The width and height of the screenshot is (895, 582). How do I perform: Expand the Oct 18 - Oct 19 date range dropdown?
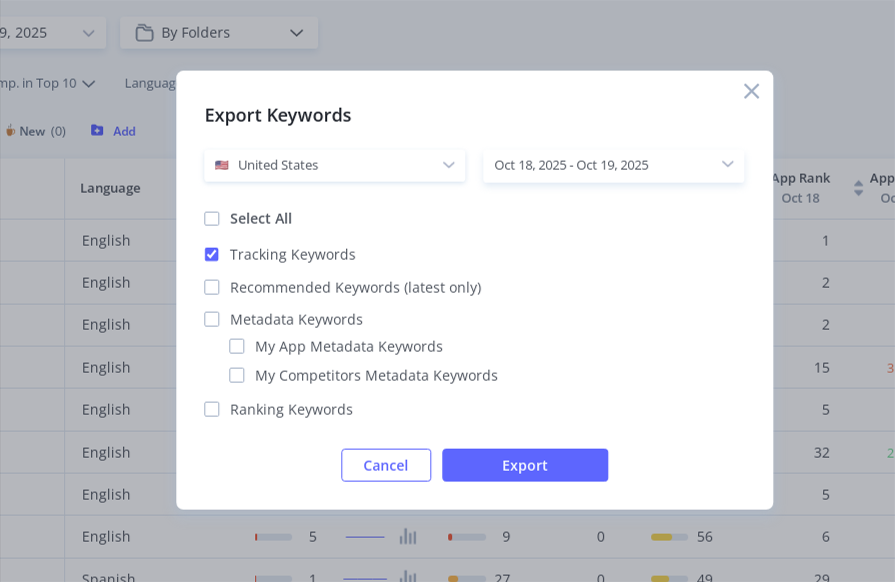pos(613,166)
